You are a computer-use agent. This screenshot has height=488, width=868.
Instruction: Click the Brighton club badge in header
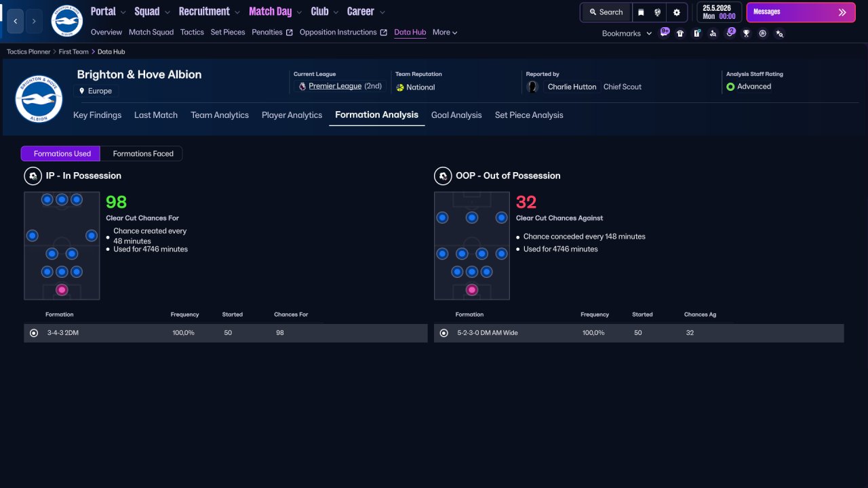point(66,21)
